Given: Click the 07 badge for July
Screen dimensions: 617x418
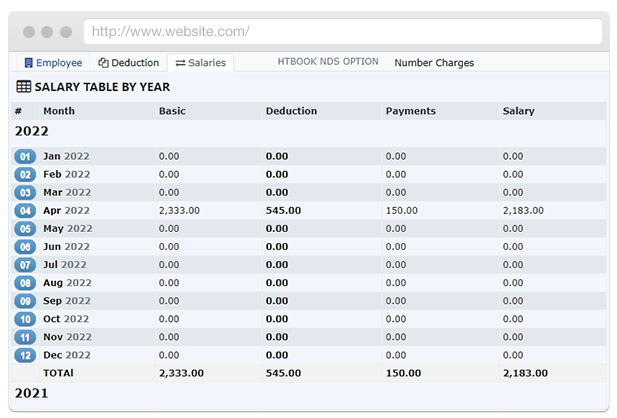Looking at the screenshot, I should point(26,265).
